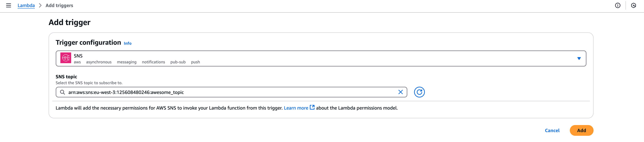Click the Add triggers breadcrumb item

coord(59,6)
